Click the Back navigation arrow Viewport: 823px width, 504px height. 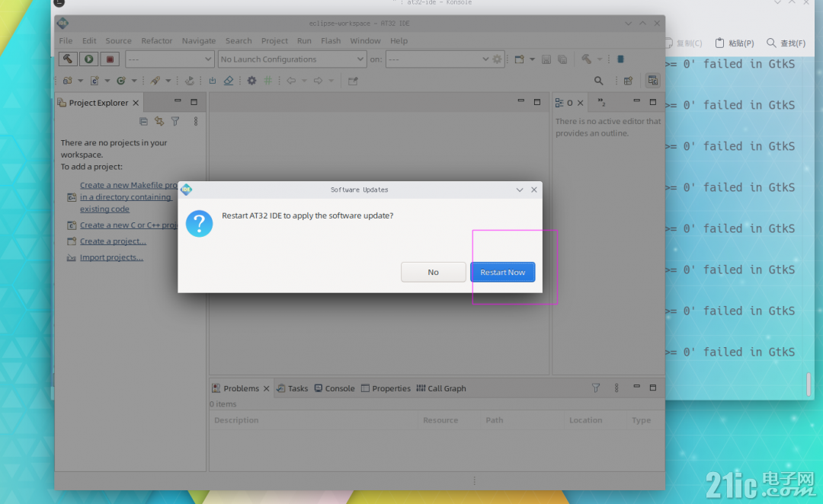(291, 81)
